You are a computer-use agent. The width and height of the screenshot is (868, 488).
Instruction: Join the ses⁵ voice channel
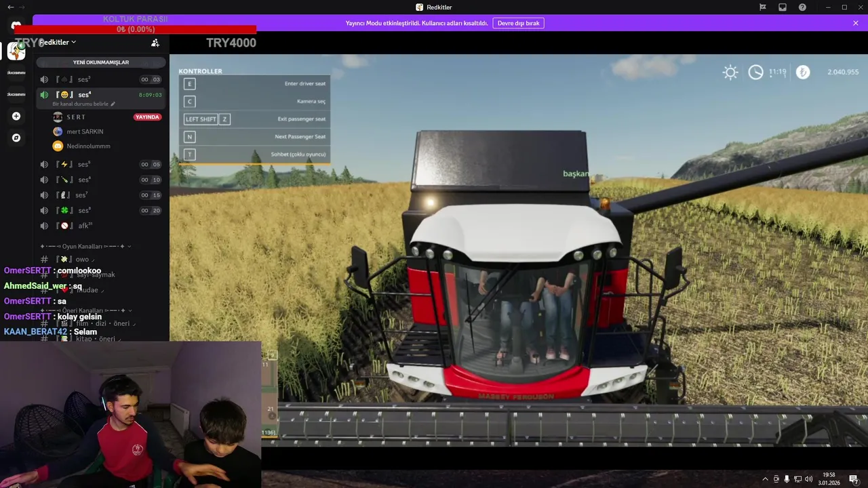[101, 164]
